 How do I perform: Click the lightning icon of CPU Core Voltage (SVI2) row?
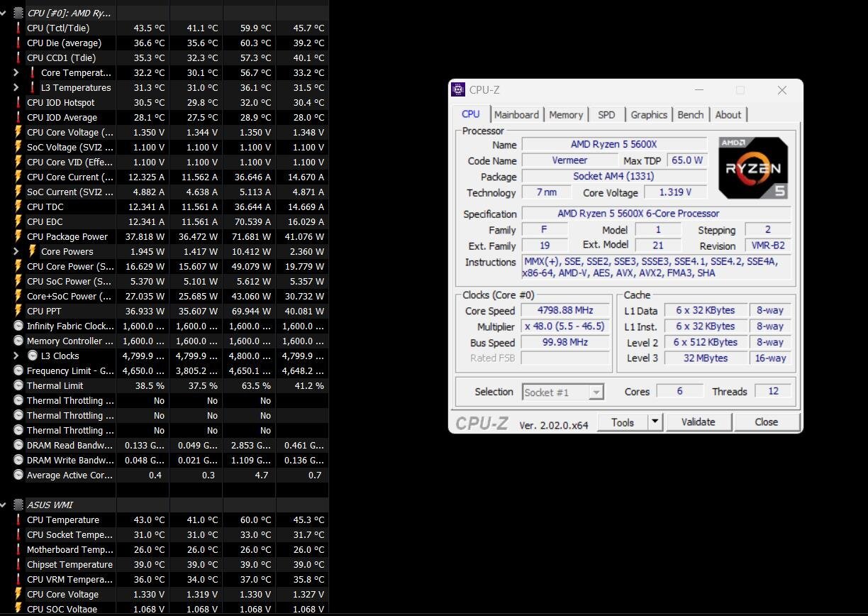coord(18,132)
